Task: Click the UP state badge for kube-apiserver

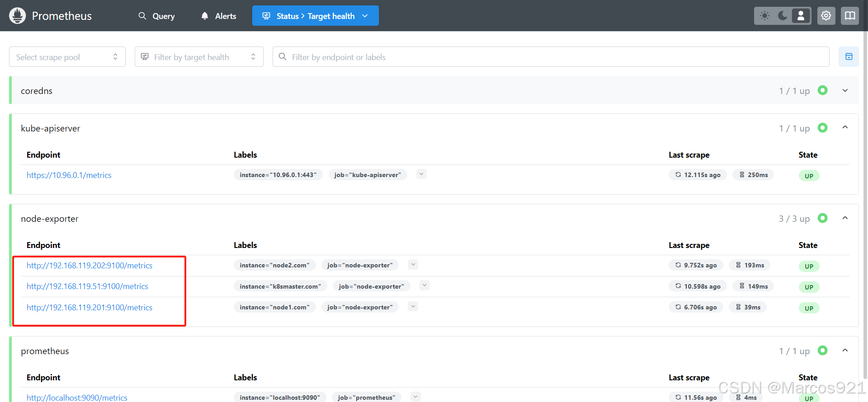Action: pyautogui.click(x=809, y=176)
